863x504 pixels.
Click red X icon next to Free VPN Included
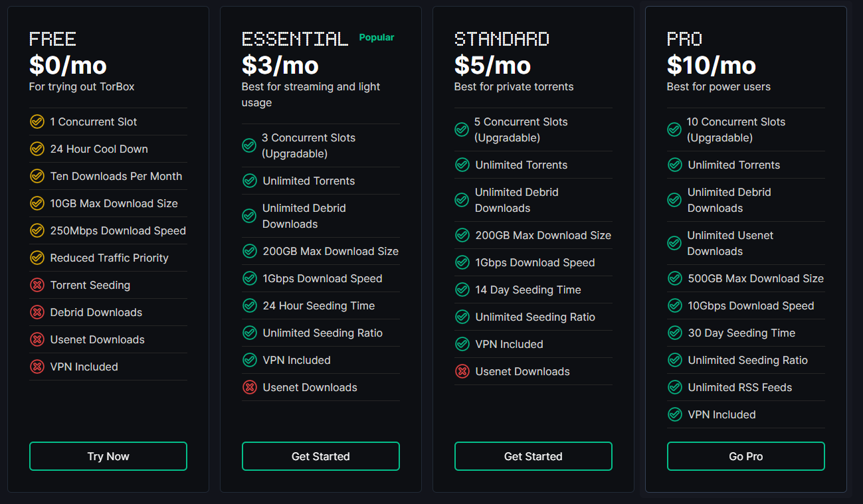pyautogui.click(x=37, y=367)
